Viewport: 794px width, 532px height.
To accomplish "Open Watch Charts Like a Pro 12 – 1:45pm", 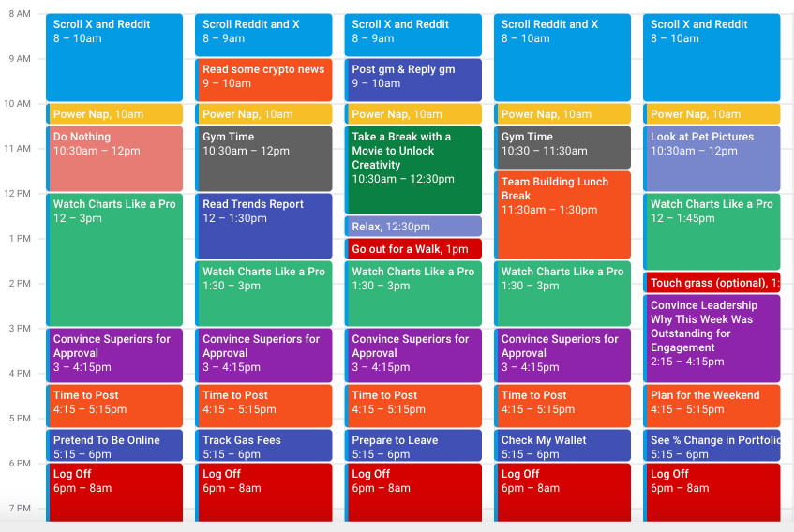I will coord(712,231).
